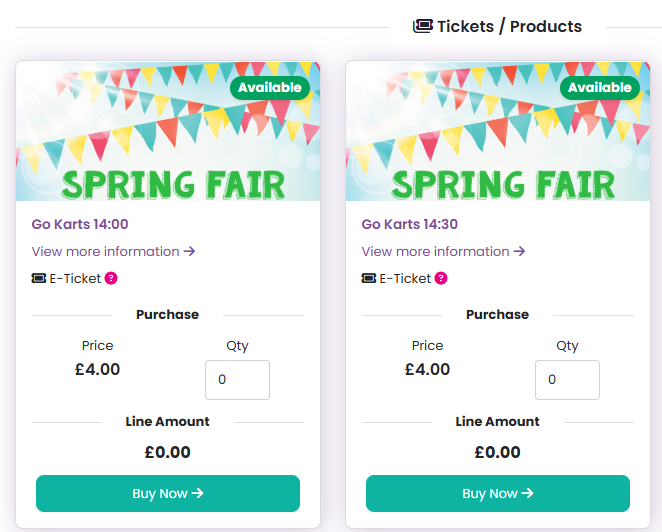The width and height of the screenshot is (662, 532).
Task: Click Spring Fair banner on Go Karts 14:30
Action: [497, 140]
